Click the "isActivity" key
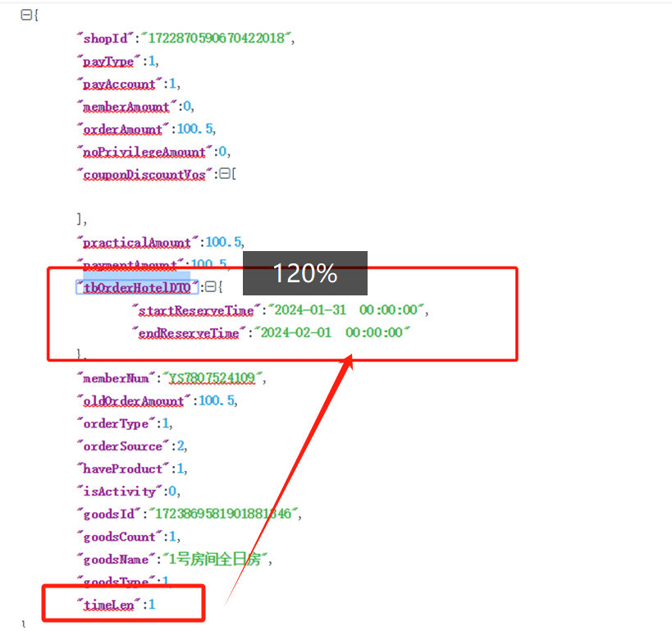672x631 pixels. [x=120, y=492]
